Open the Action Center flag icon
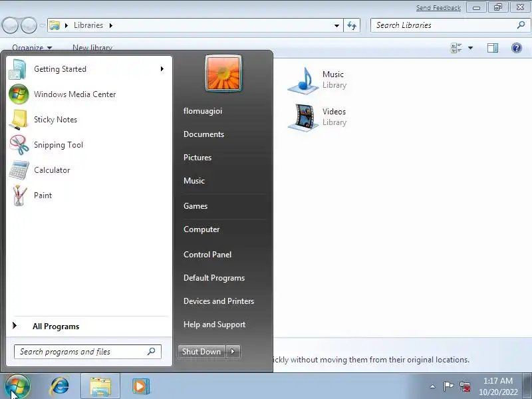This screenshot has width=532, height=399. click(x=448, y=386)
